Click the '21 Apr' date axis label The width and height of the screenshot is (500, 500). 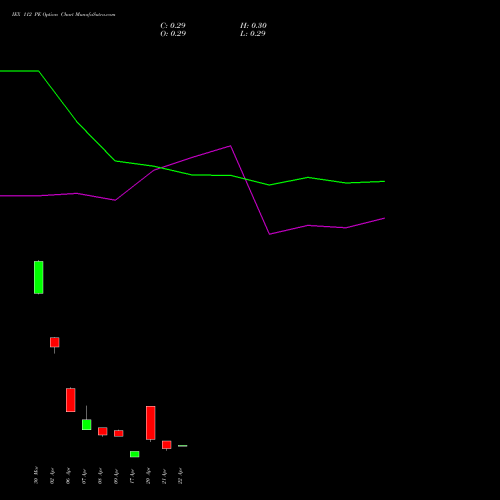pos(164,476)
